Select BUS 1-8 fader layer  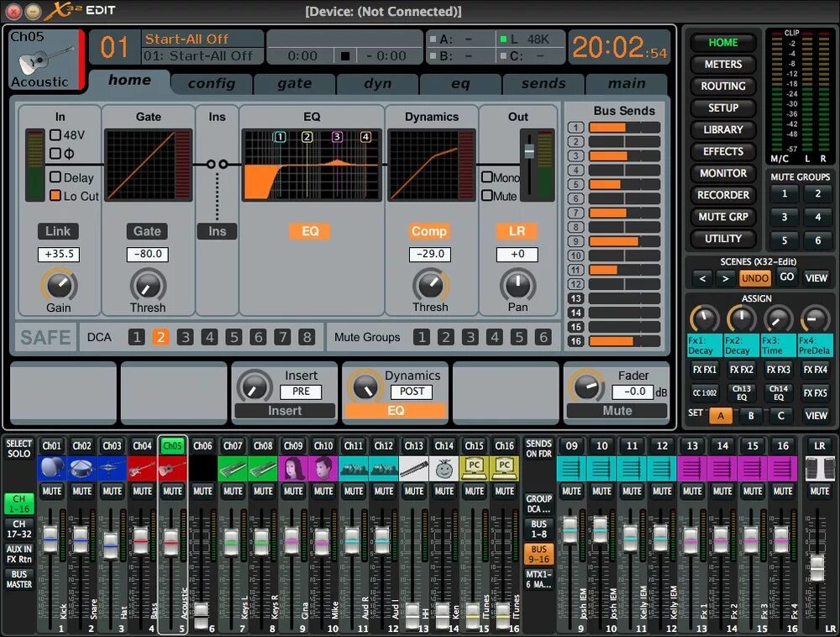point(539,529)
